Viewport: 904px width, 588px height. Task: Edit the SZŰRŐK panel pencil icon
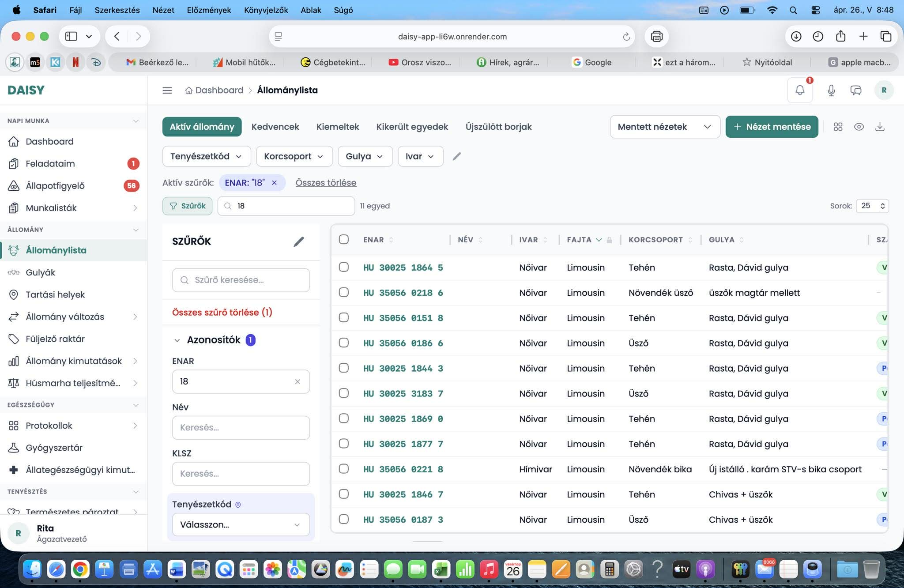point(299,241)
